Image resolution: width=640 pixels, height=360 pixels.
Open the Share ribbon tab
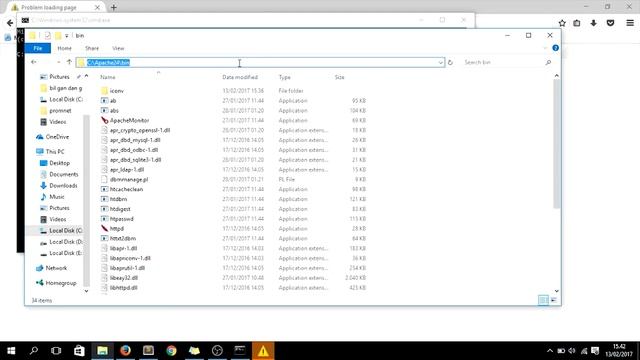92,48
